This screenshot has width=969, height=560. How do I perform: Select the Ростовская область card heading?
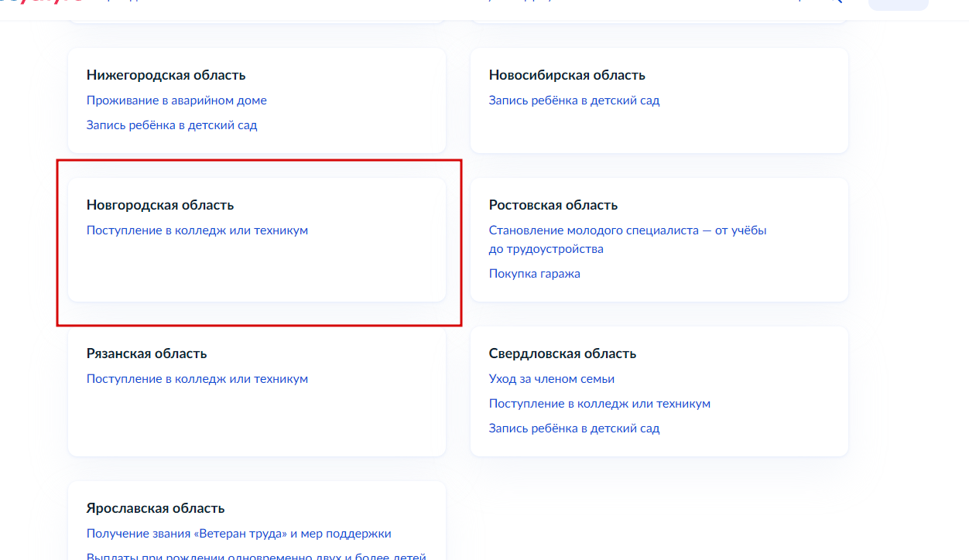553,205
